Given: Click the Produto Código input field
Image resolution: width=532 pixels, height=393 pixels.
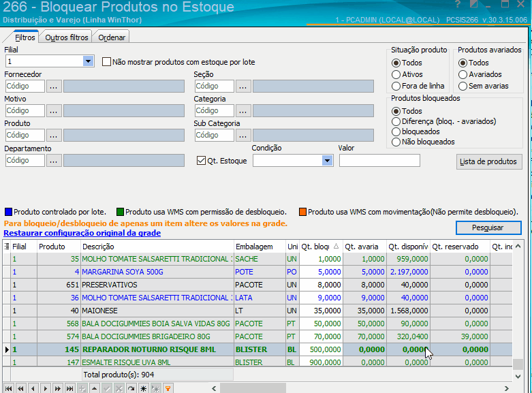Looking at the screenshot, I should [25, 135].
